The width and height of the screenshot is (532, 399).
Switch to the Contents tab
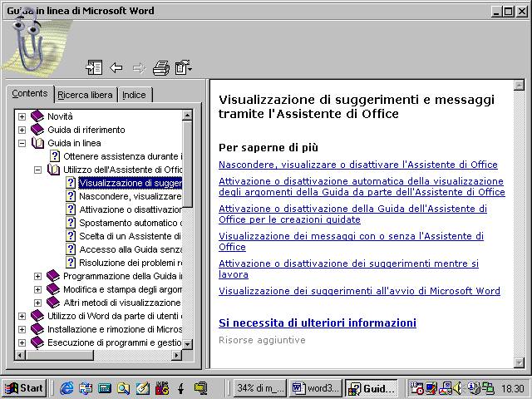point(30,93)
